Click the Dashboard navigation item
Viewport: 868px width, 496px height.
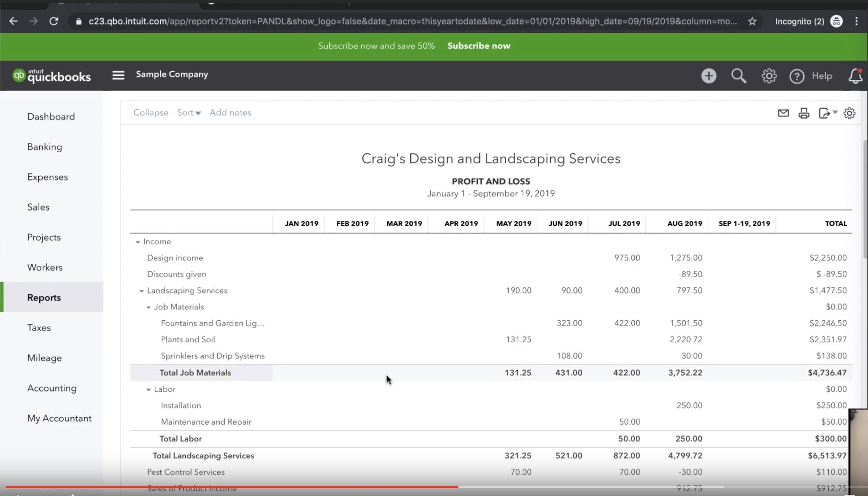[x=51, y=116]
